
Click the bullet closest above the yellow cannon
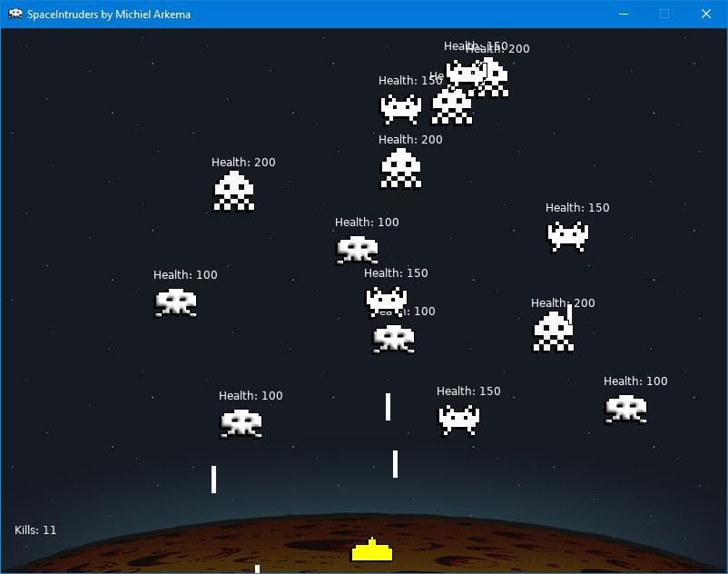pyautogui.click(x=395, y=464)
